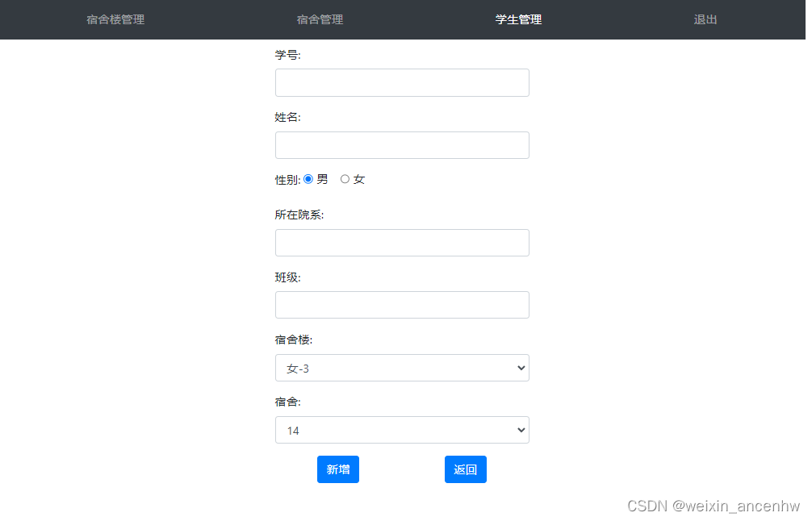Select the 男 gender radio button
The width and height of the screenshot is (812, 521).
308,179
